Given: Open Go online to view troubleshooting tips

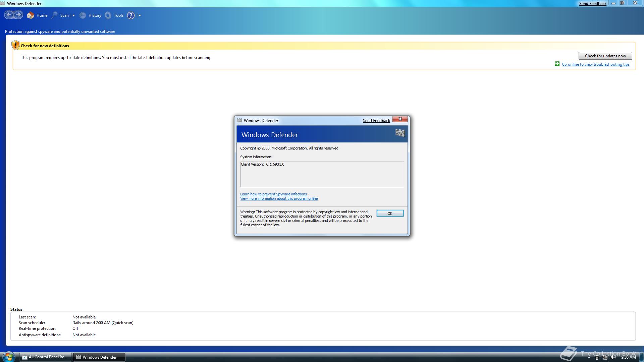Looking at the screenshot, I should [x=595, y=64].
